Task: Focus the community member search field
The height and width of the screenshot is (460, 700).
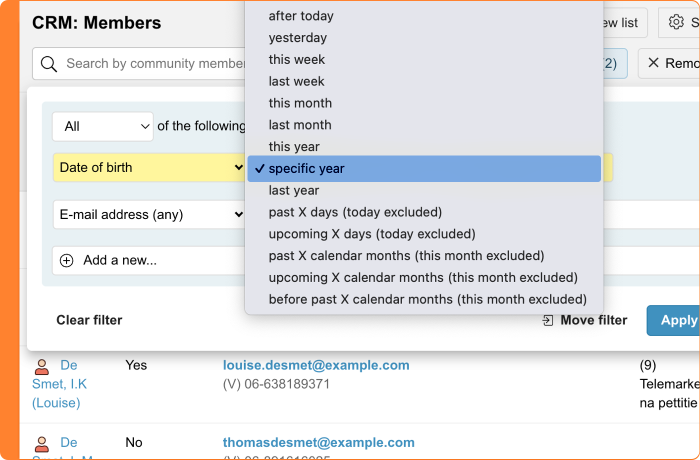Action: coord(150,64)
